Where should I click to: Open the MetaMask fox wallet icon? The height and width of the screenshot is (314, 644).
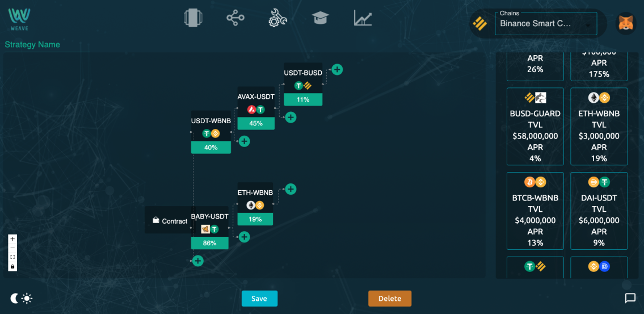point(626,23)
